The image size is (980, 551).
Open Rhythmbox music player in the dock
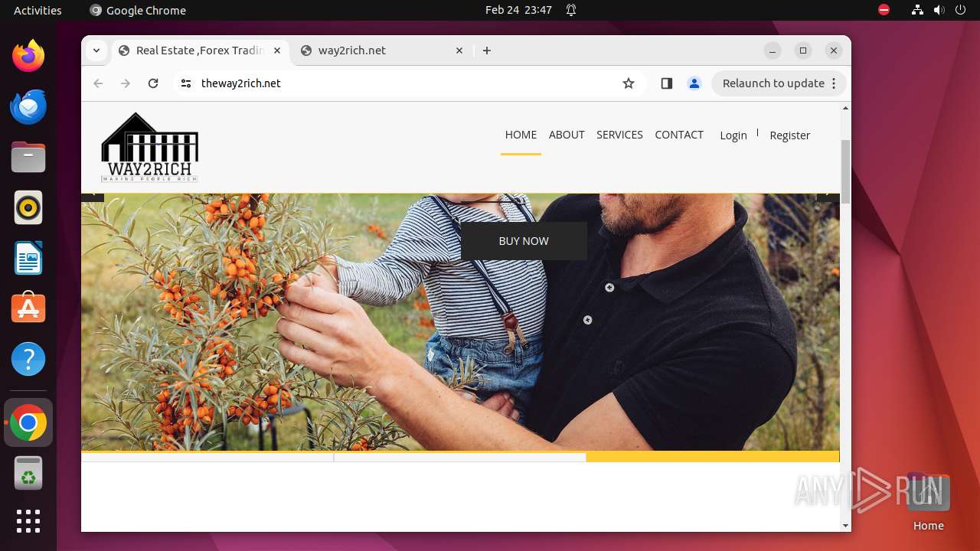point(28,207)
